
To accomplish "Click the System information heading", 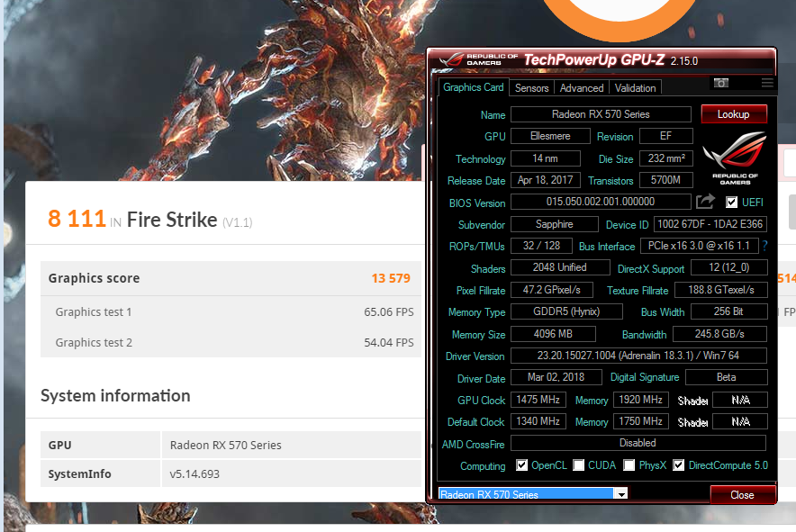I will [x=115, y=395].
